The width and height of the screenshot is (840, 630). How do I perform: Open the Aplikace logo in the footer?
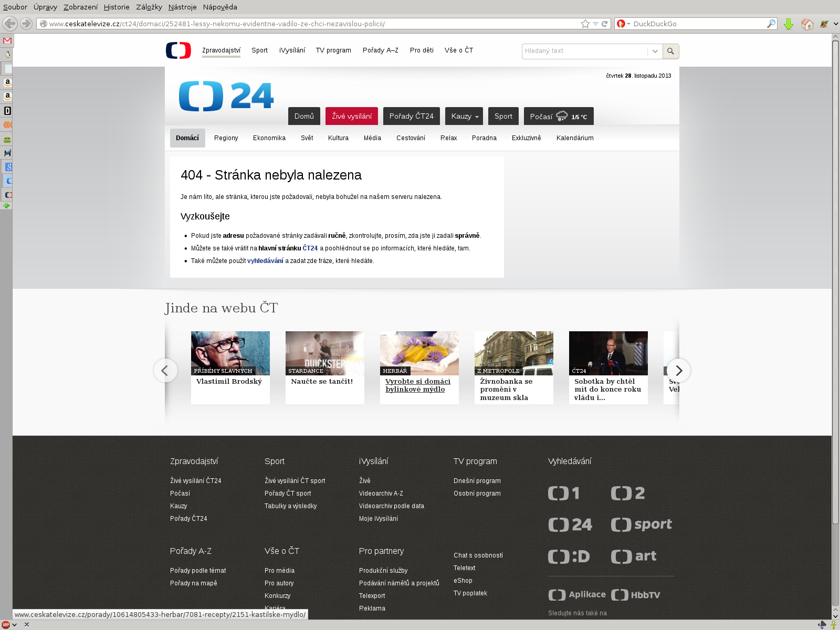[577, 595]
